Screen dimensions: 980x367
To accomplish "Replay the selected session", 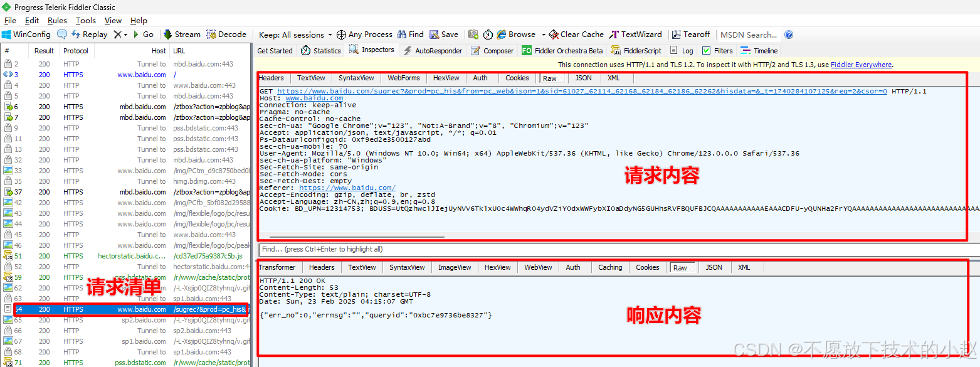I will point(89,35).
